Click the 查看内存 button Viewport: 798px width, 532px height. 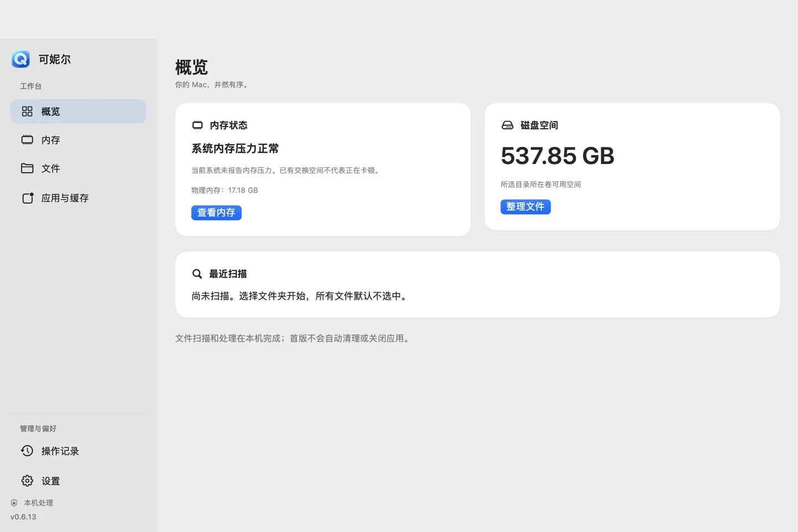pos(216,213)
